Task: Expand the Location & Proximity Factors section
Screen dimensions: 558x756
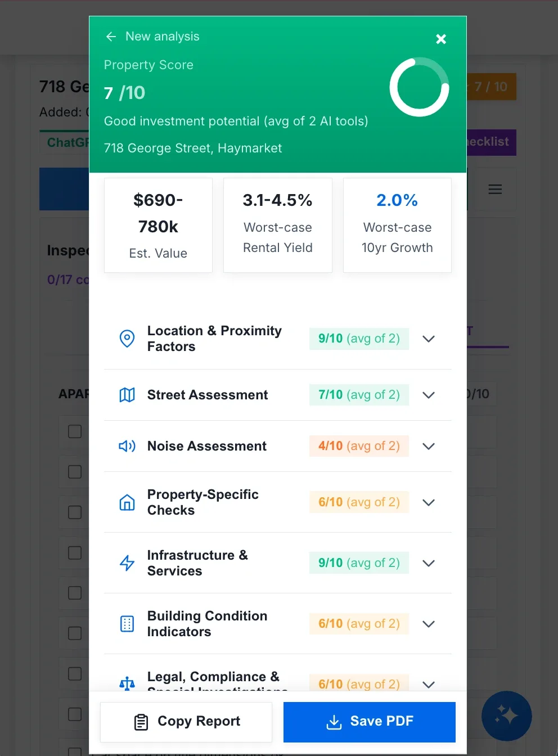Action: pyautogui.click(x=429, y=339)
